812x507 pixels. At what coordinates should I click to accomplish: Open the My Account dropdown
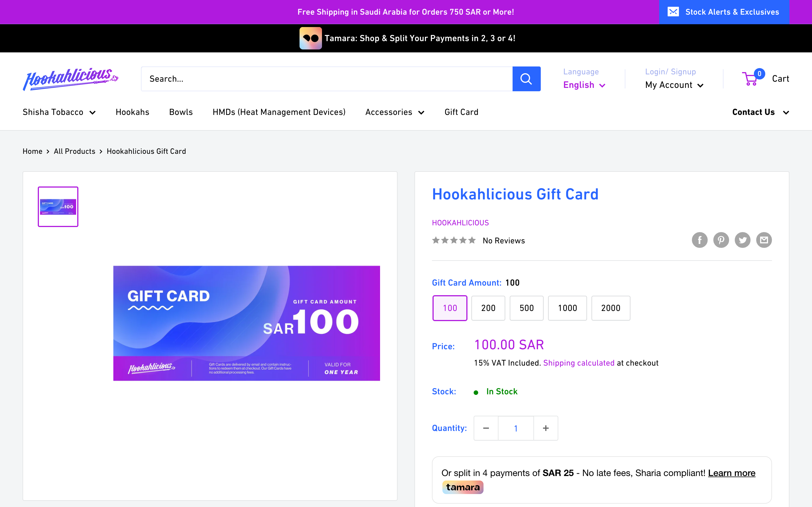coord(674,85)
